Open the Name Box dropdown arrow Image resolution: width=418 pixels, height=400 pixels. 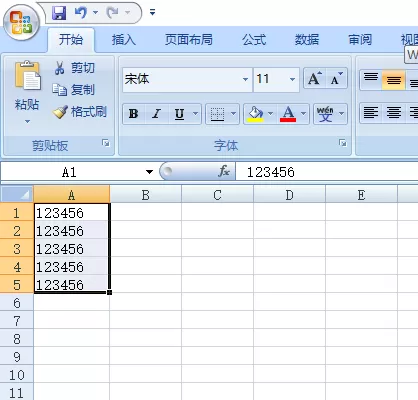point(149,172)
